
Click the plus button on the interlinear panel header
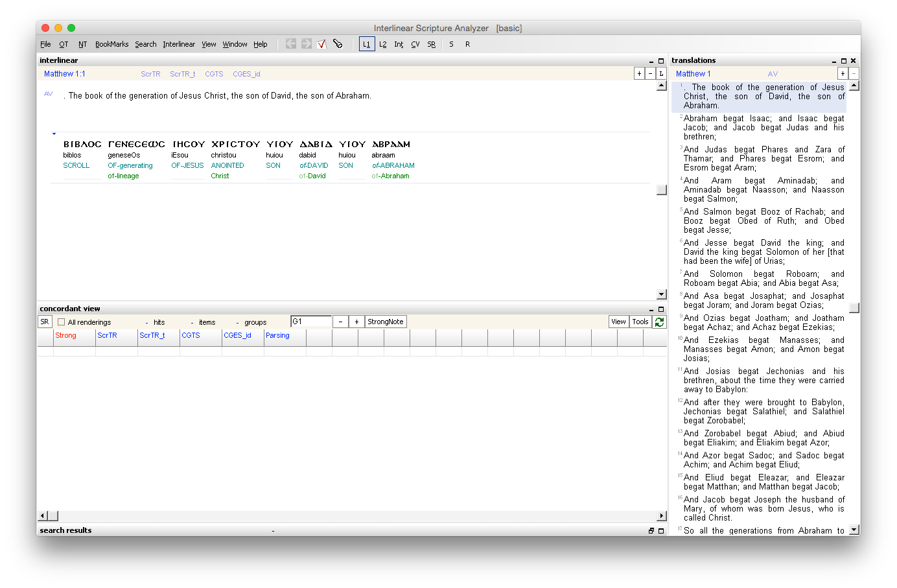[639, 73]
